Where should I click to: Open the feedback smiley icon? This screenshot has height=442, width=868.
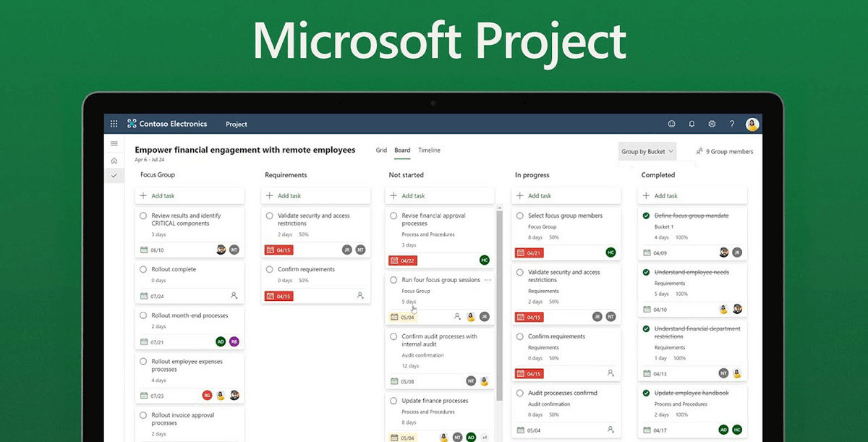671,123
